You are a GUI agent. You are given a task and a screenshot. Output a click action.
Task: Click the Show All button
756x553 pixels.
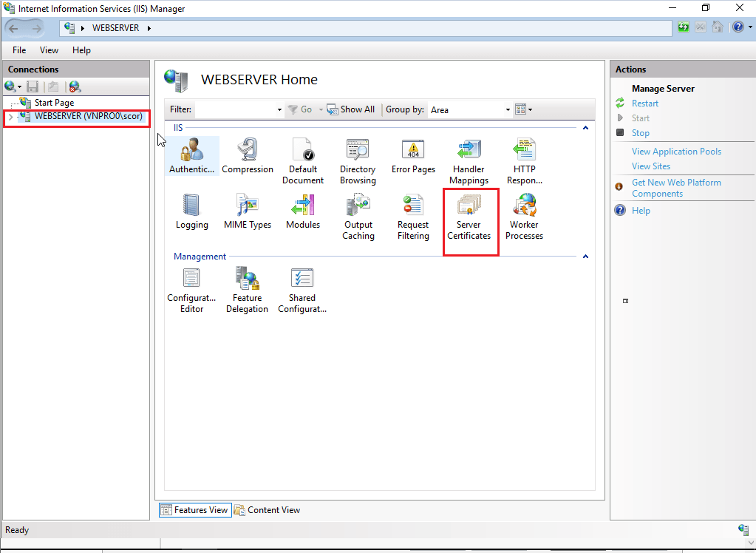point(351,109)
